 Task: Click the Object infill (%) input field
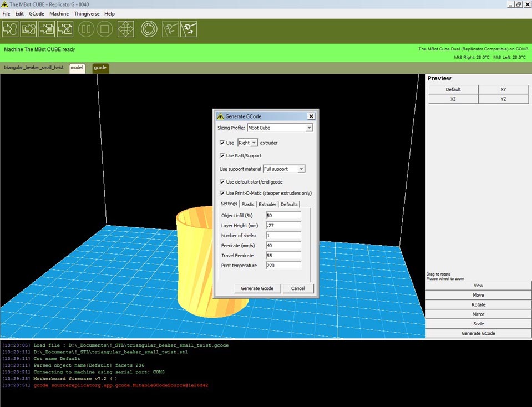point(283,215)
